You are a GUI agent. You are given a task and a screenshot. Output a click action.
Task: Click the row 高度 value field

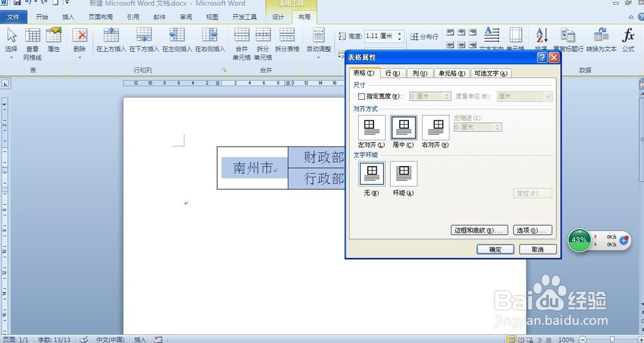pyautogui.click(x=380, y=36)
